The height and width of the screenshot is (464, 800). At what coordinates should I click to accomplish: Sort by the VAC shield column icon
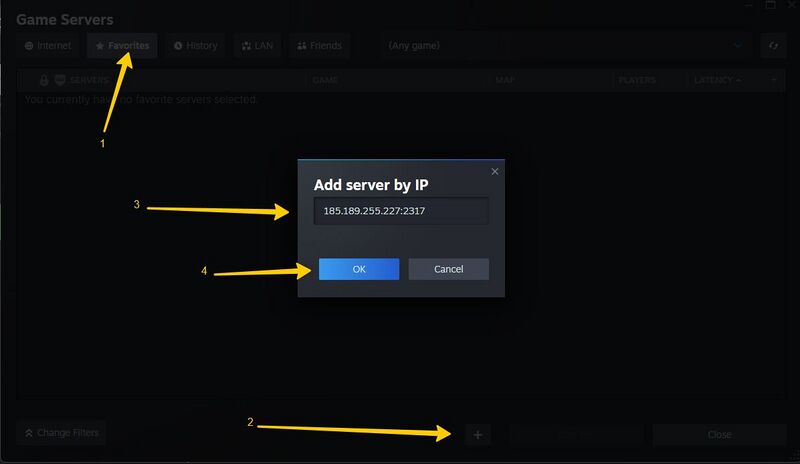click(60, 80)
